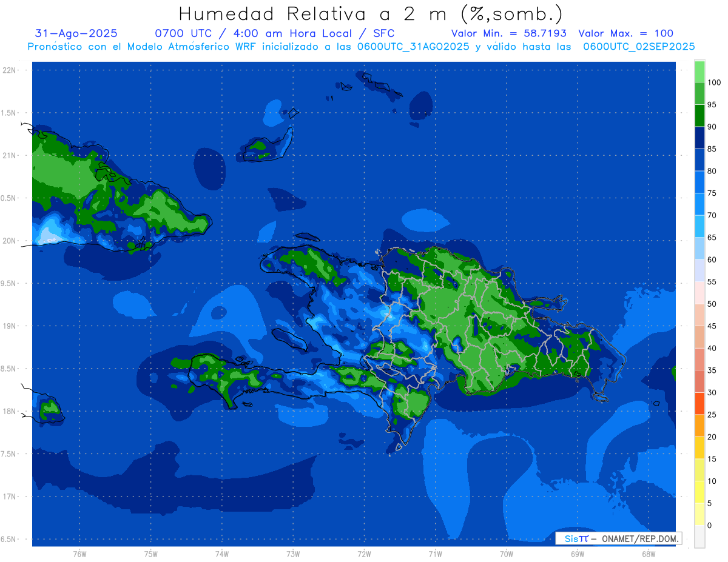Pick the sky blue swatch between 65 and 70

[x=699, y=226]
